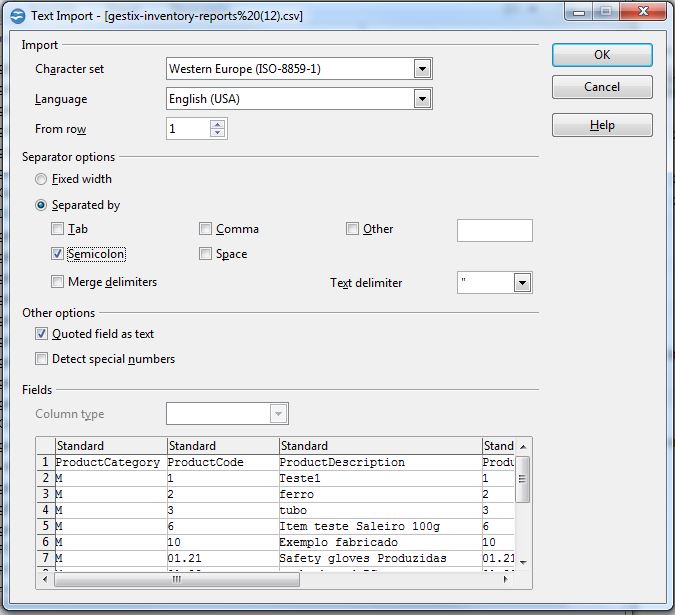Maximize the Text Import window
Viewport: 675px width, 615px height.
click(x=606, y=11)
